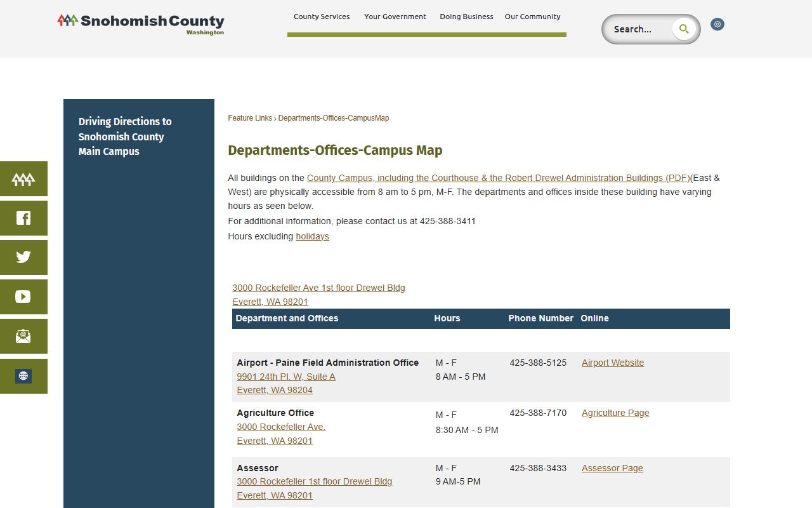812x508 pixels.
Task: Open the Airport Website link
Action: click(x=613, y=363)
